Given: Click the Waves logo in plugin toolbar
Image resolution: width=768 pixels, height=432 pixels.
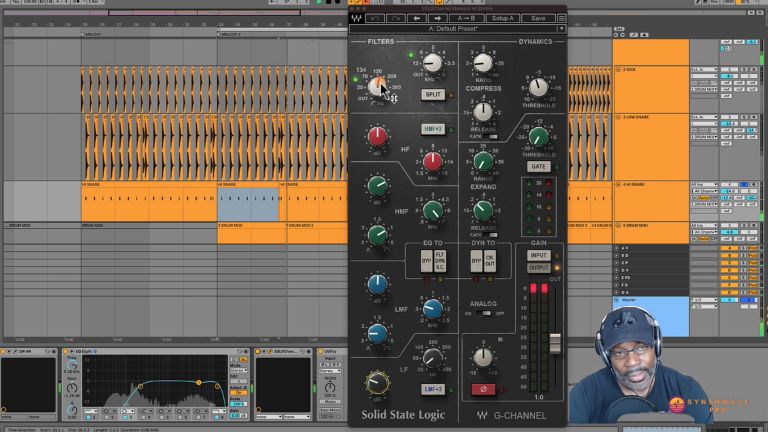Looking at the screenshot, I should [356, 19].
